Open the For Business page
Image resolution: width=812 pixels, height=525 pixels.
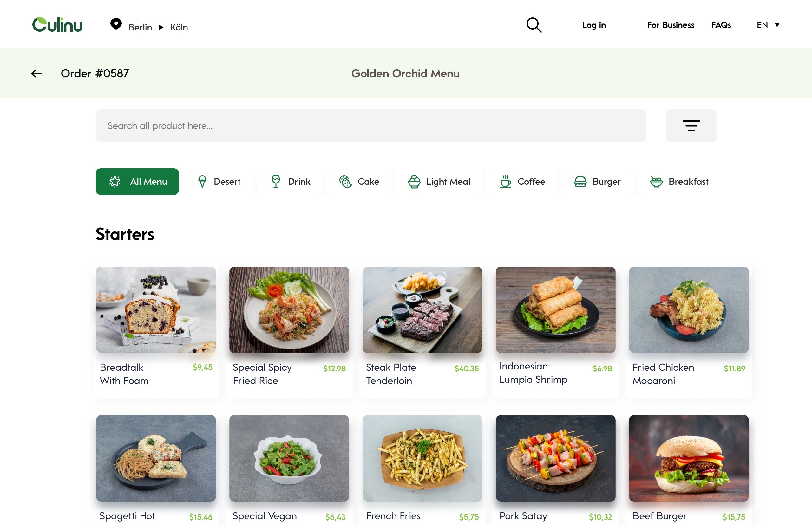pos(670,25)
